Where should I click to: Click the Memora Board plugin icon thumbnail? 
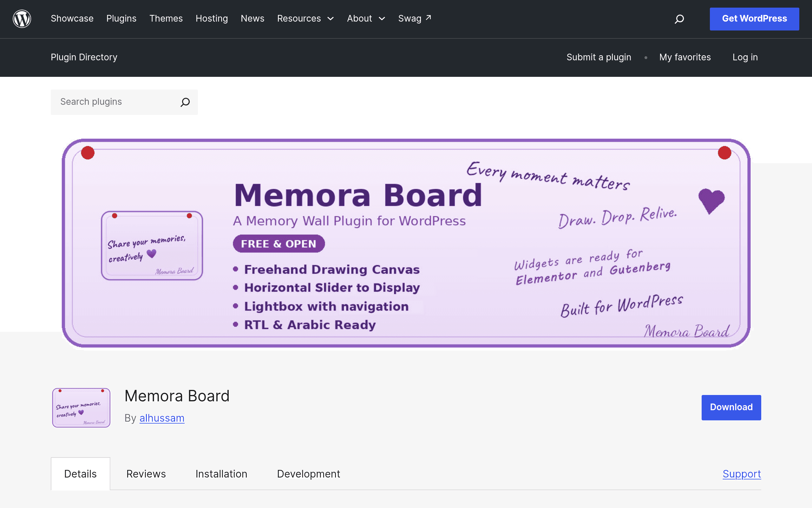(x=81, y=408)
